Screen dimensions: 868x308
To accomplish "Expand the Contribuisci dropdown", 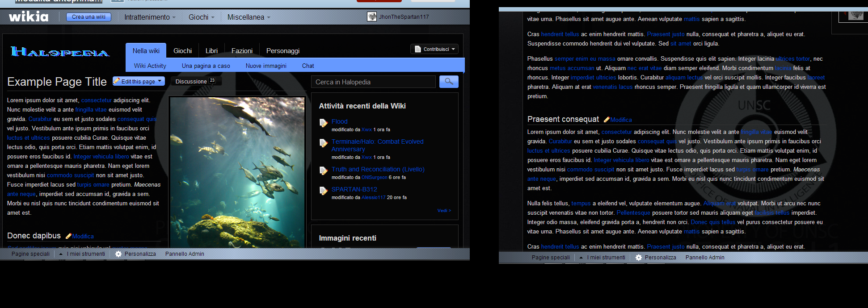I will (x=453, y=49).
